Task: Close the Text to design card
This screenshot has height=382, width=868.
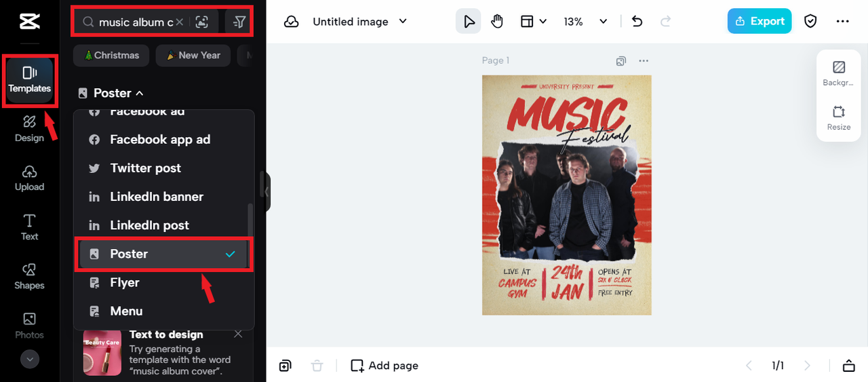Action: point(238,334)
